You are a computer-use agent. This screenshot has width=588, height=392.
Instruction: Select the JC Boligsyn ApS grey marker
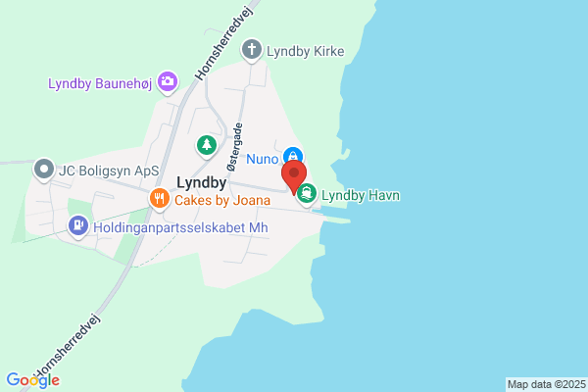coord(44,170)
